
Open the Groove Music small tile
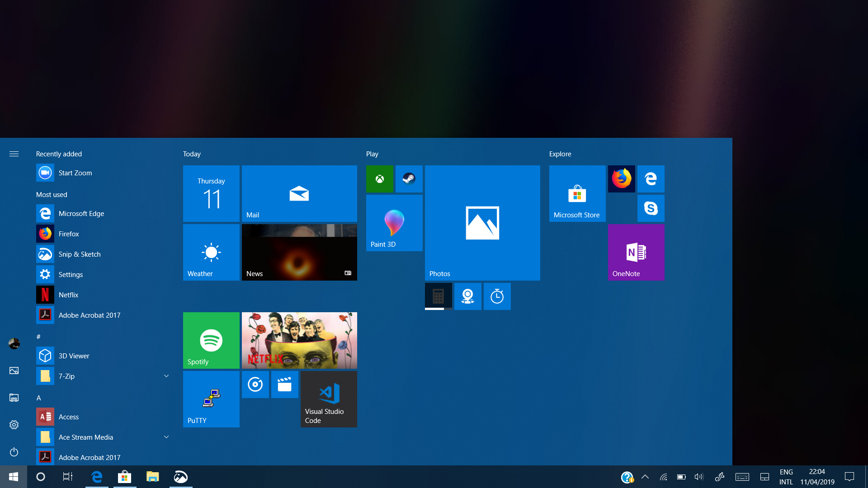(x=255, y=385)
